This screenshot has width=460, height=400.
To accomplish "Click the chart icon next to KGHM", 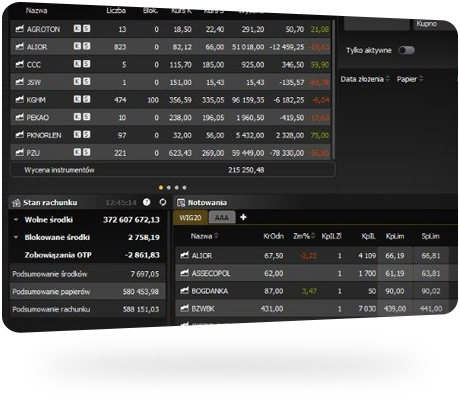I will (x=20, y=99).
